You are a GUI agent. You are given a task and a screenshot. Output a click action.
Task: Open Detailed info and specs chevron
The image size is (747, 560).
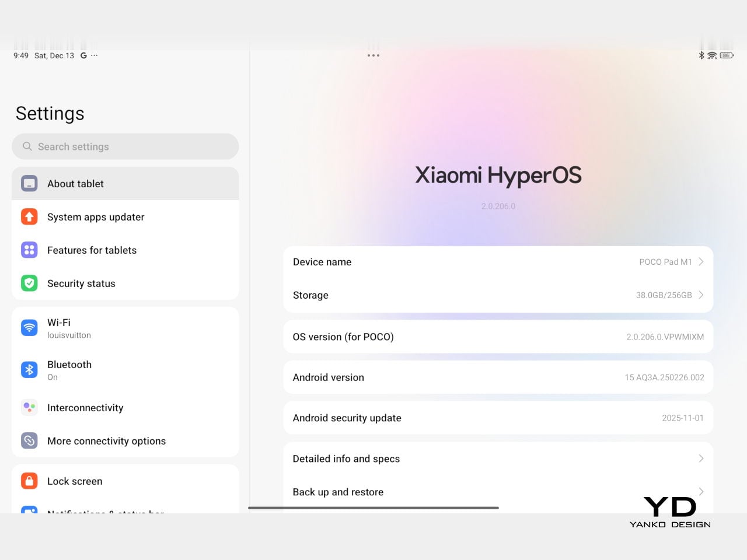701,459
